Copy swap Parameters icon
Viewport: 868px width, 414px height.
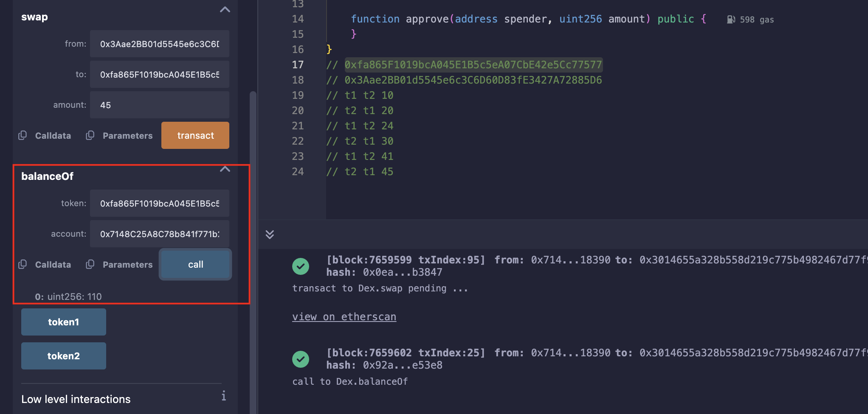(x=90, y=135)
